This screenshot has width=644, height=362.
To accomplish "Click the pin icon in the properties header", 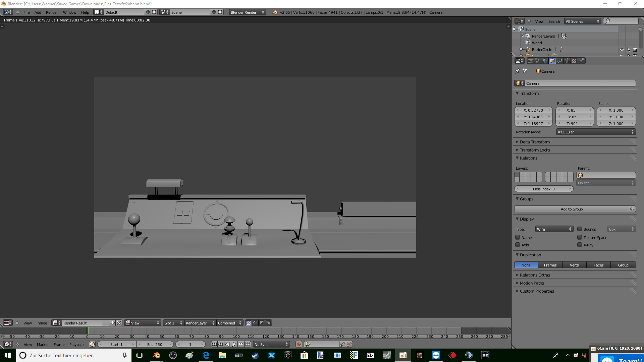I will (517, 71).
